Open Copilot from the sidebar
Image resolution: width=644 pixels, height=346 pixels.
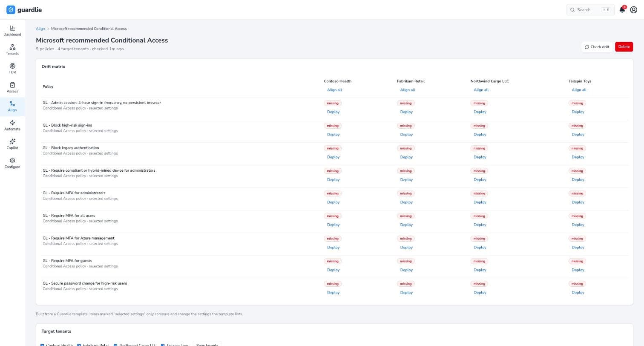12,144
